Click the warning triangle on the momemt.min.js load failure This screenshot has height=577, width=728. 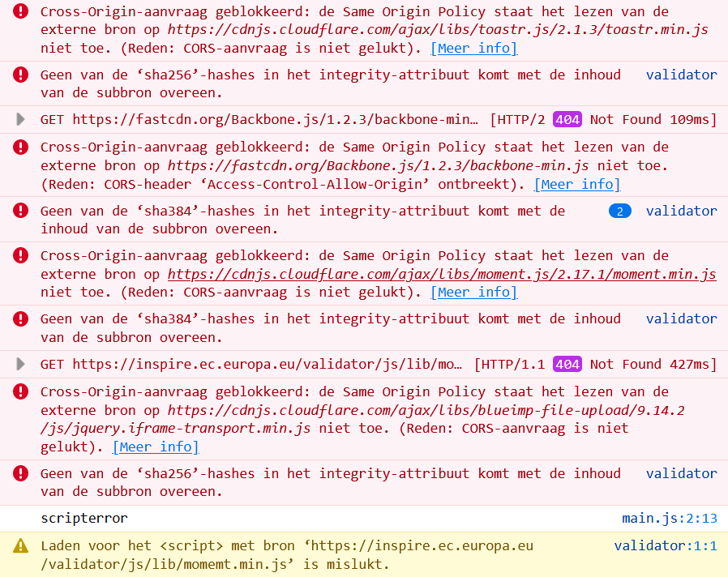coord(19,545)
